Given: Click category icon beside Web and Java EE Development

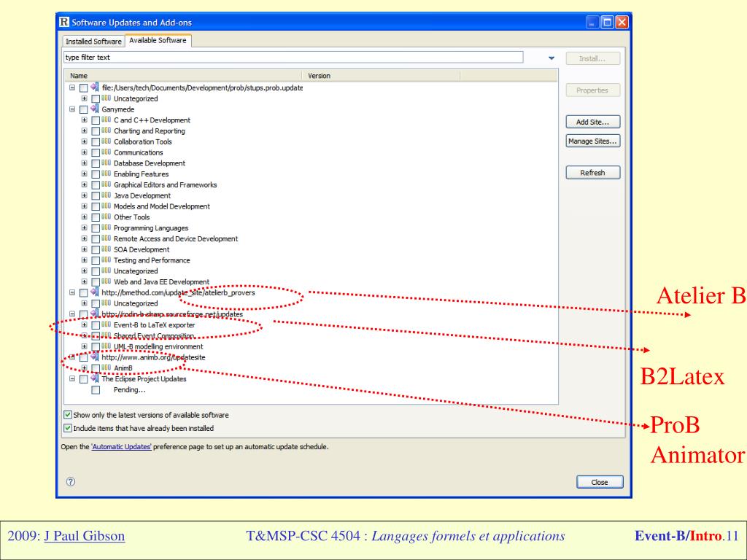Looking at the screenshot, I should coord(107,281).
